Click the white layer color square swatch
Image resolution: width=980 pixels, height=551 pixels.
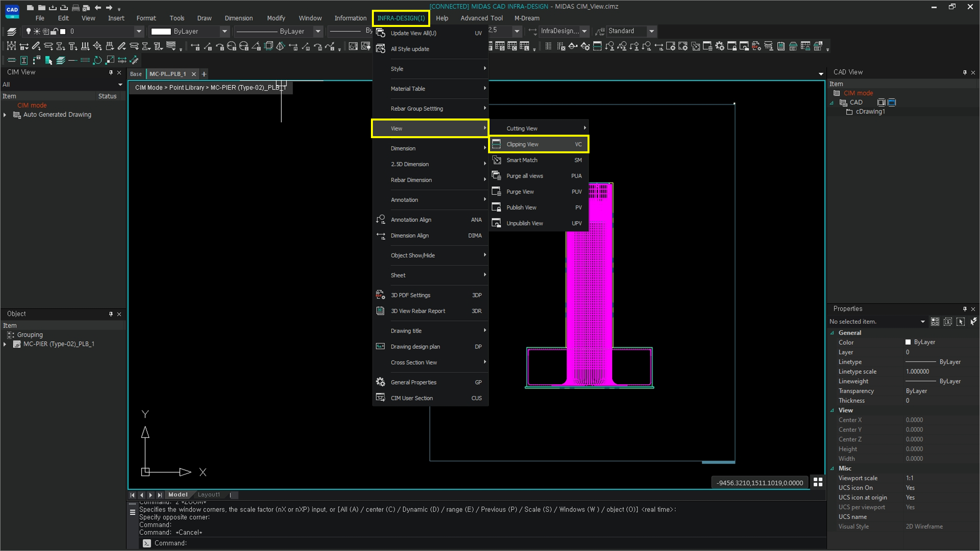(x=63, y=31)
